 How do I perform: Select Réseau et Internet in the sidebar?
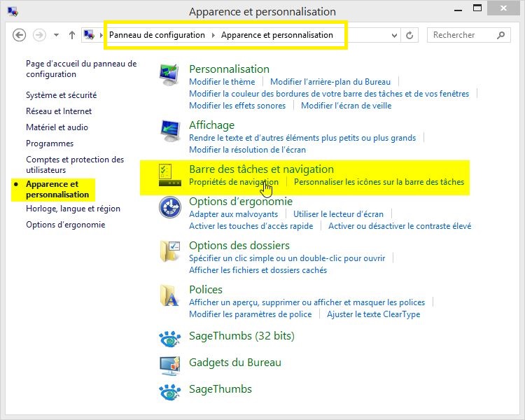coord(59,111)
